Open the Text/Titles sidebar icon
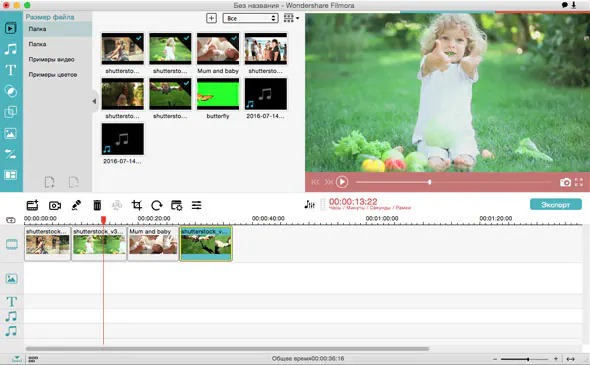This screenshot has height=365, width=590. click(x=11, y=70)
